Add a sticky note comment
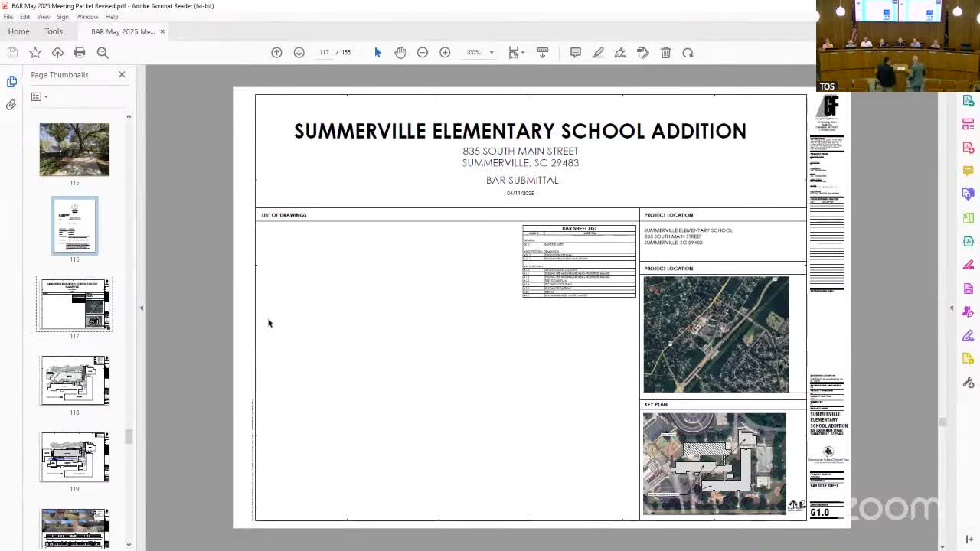The width and height of the screenshot is (980, 551). click(576, 52)
